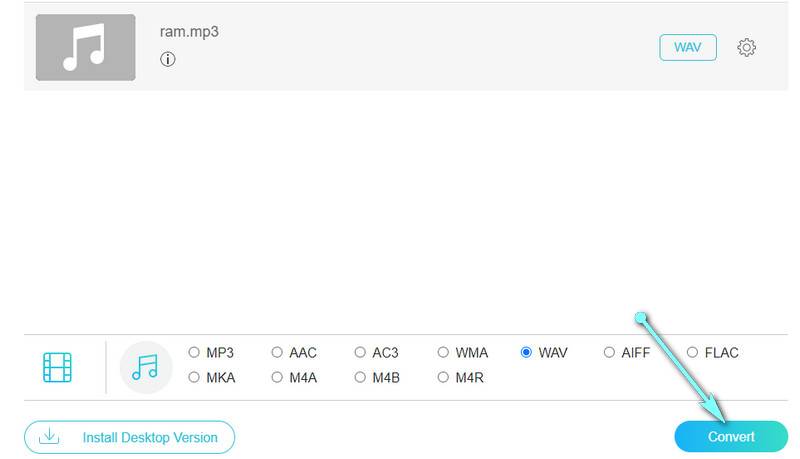The width and height of the screenshot is (800, 459).
Task: Select the MKA radio option
Action: click(194, 377)
